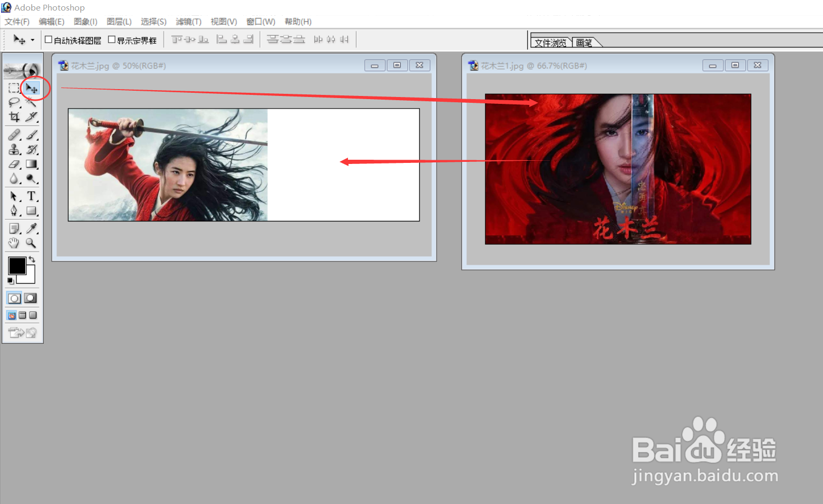Open the 编辑(E) menu
The width and height of the screenshot is (823, 504).
click(x=52, y=22)
